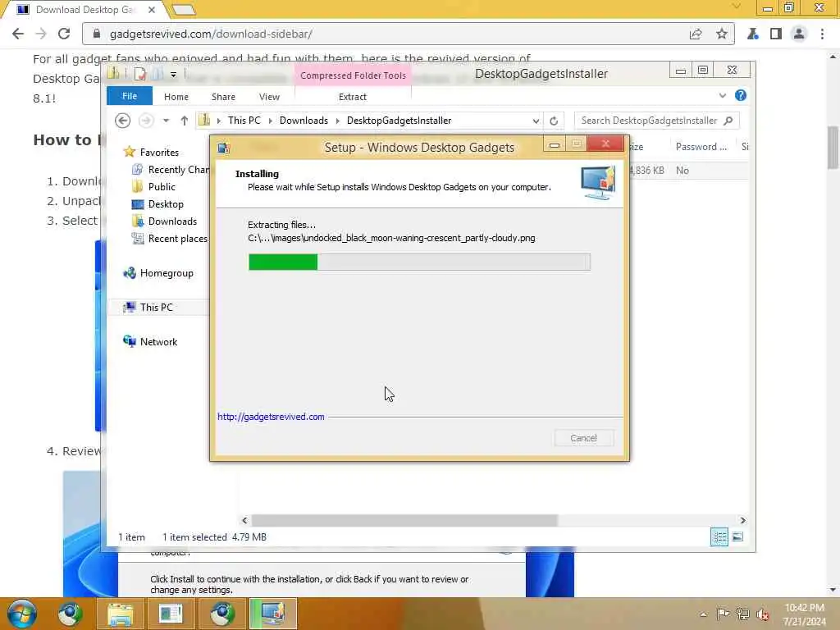Image resolution: width=840 pixels, height=630 pixels.
Task: Open the Extract ribbon tab
Action: tap(353, 97)
